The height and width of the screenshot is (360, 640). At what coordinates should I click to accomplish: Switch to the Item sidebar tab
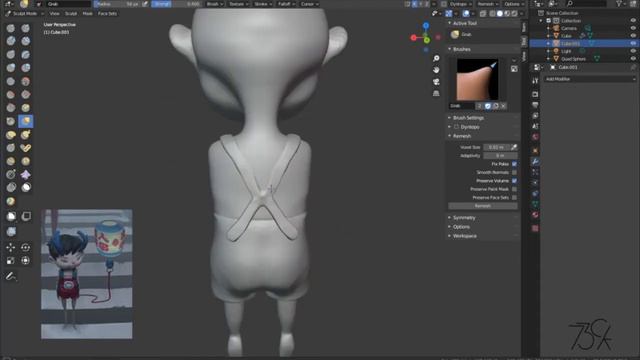pyautogui.click(x=524, y=27)
